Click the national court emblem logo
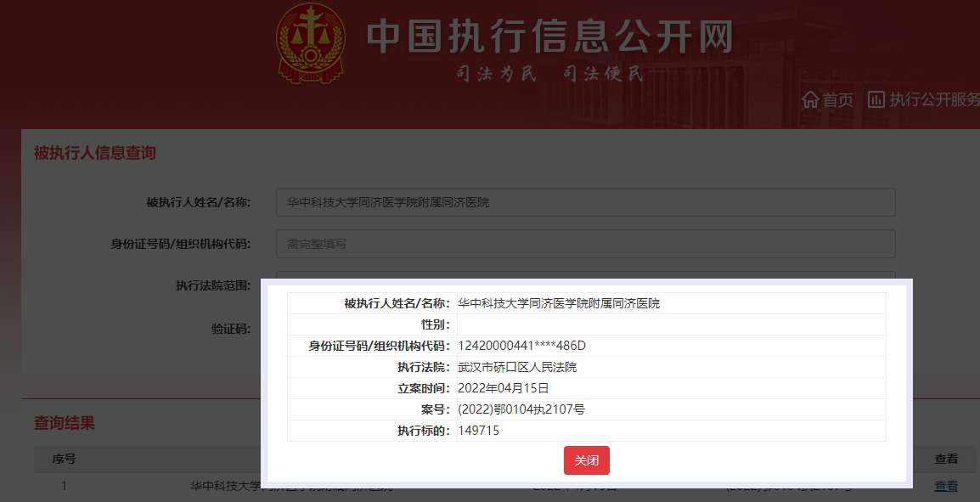 [311, 42]
